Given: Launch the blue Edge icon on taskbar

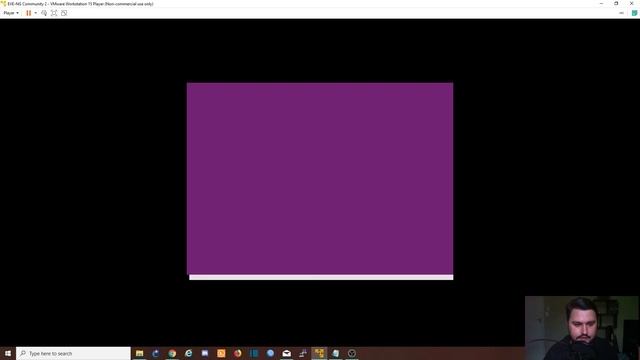Looking at the screenshot, I should [156, 353].
